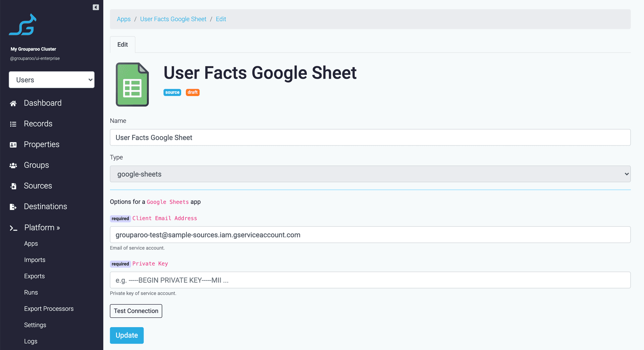Click the 'Email of service account.' hint
Screen dimensions: 644x350
coord(137,248)
